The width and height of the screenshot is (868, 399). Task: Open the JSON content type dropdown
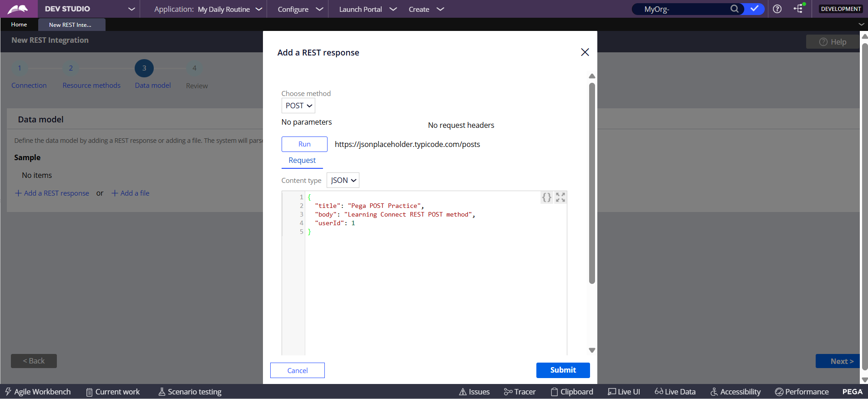(x=343, y=180)
